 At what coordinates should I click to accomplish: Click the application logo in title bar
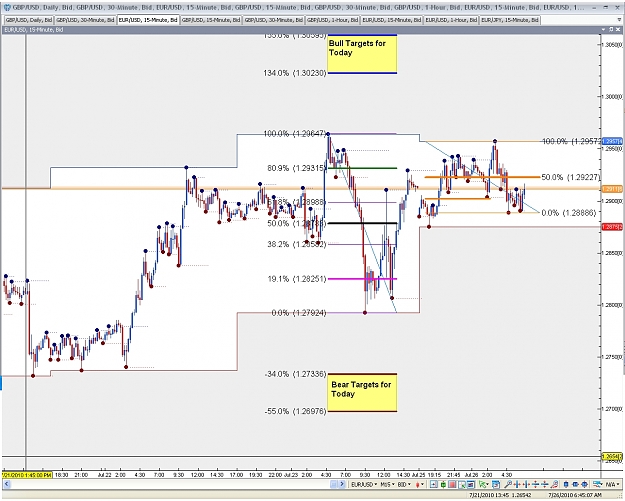(7, 7)
